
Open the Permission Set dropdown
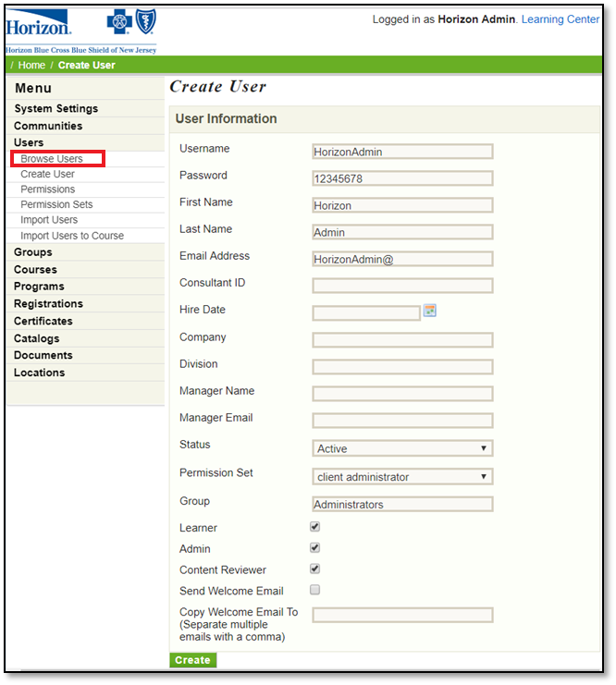coord(402,477)
